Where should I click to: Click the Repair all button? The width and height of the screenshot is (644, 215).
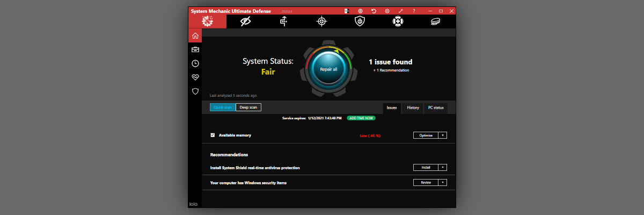(x=328, y=69)
